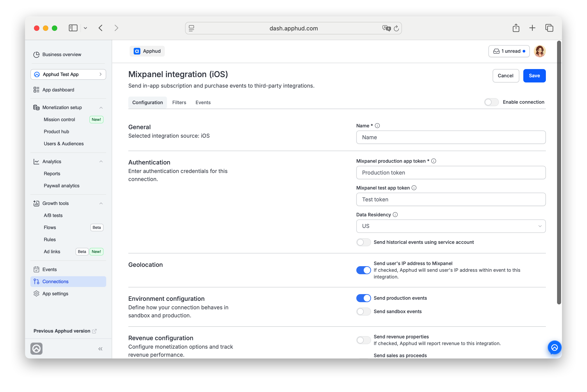
Task: Click the Business overview pie icon
Action: click(36, 55)
